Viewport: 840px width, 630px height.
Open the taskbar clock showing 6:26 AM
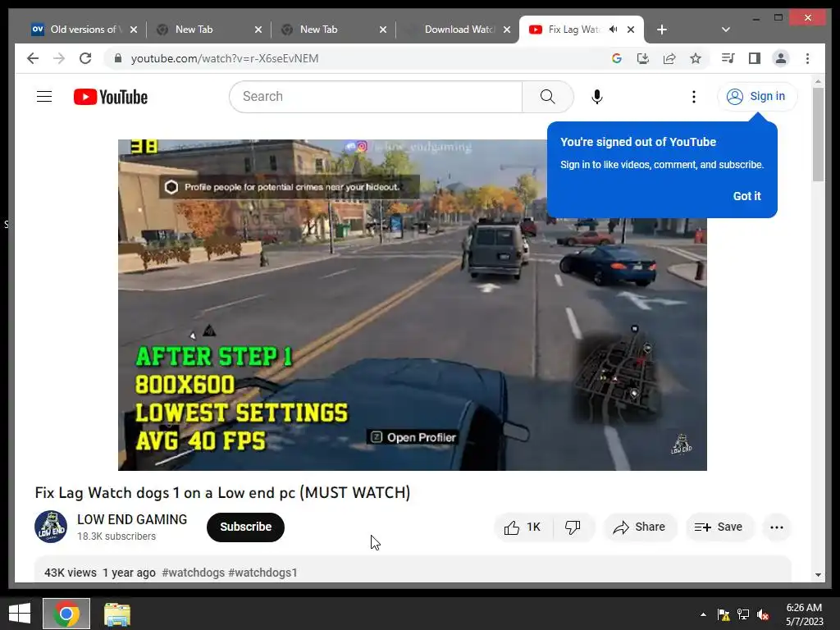click(x=804, y=614)
